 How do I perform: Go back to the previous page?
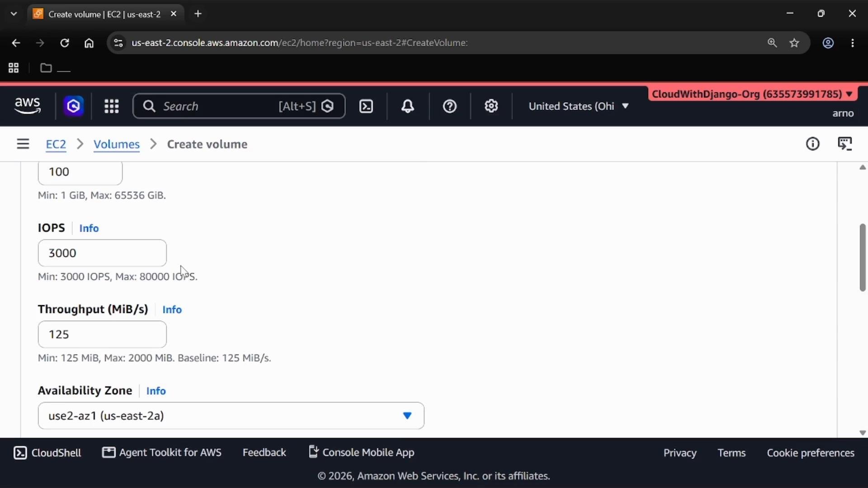click(16, 43)
